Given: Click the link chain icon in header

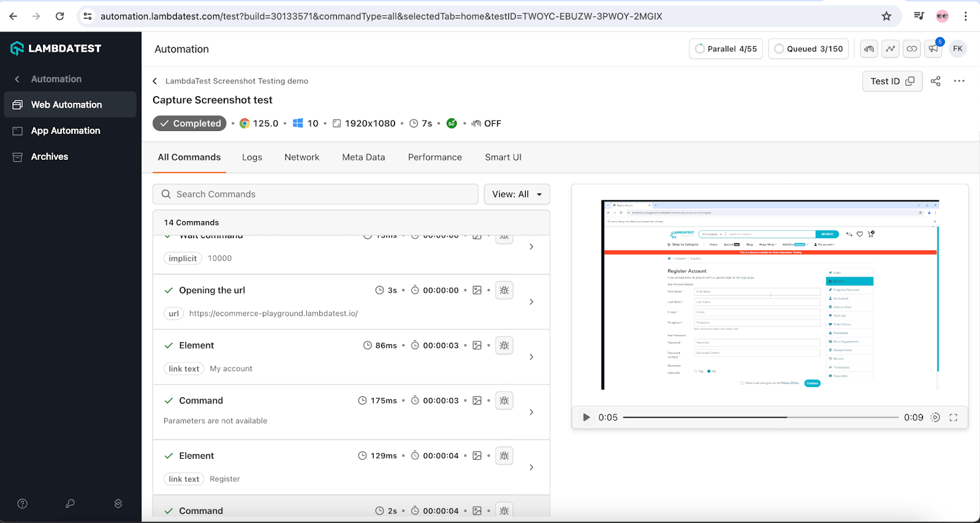Looking at the screenshot, I should pos(912,49).
